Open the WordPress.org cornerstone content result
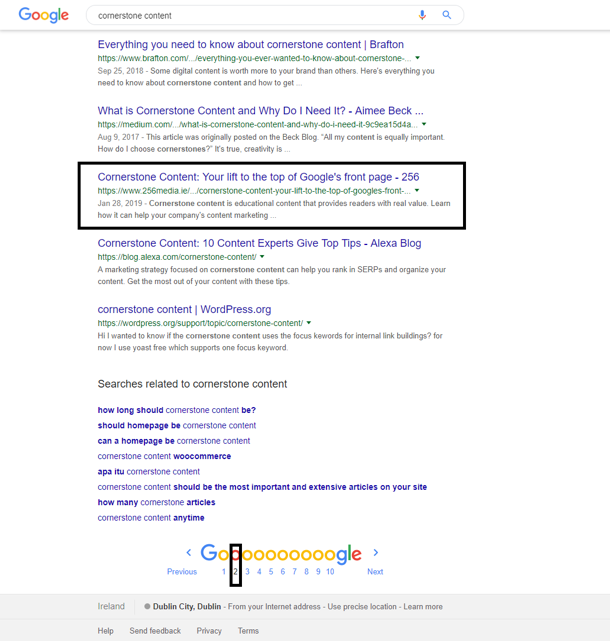610x641 pixels. click(184, 309)
